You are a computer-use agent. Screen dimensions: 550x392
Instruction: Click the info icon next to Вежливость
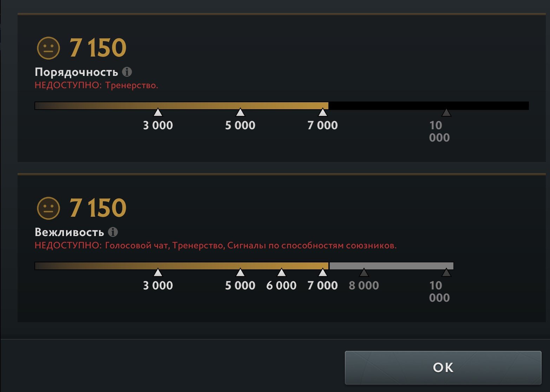[113, 232]
